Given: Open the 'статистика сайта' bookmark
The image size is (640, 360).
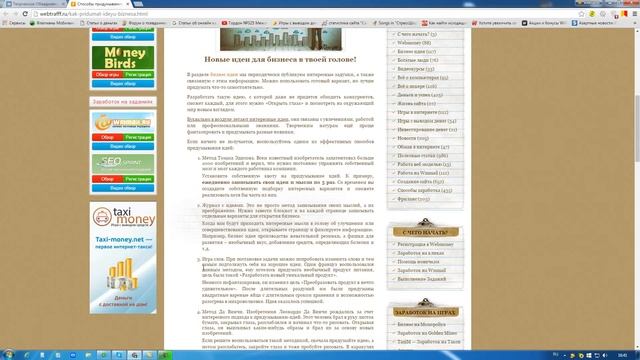Looking at the screenshot, I should click(345, 23).
